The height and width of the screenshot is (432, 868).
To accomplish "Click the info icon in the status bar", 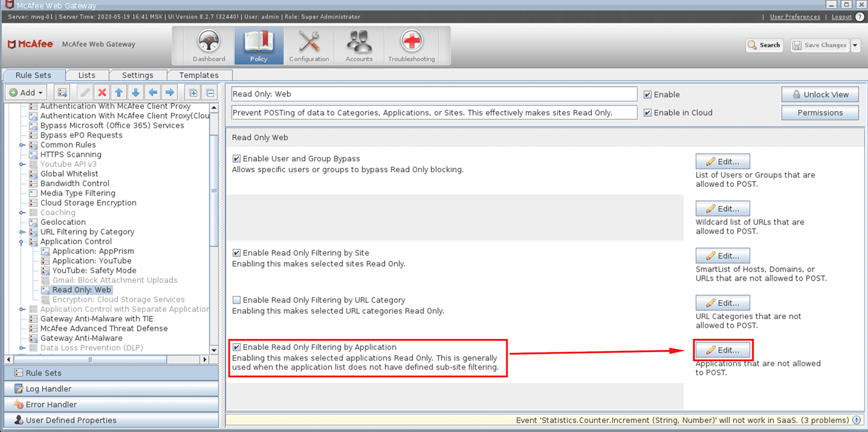I will tap(856, 420).
